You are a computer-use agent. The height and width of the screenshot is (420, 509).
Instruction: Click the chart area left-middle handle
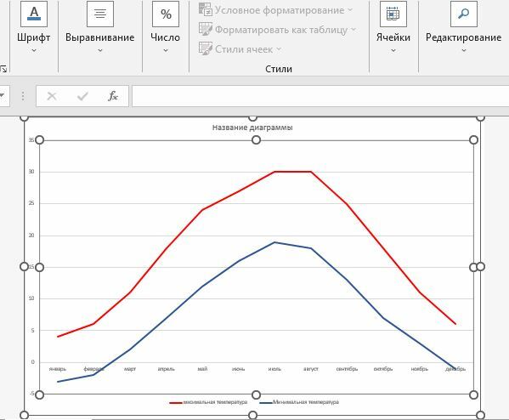(25, 267)
